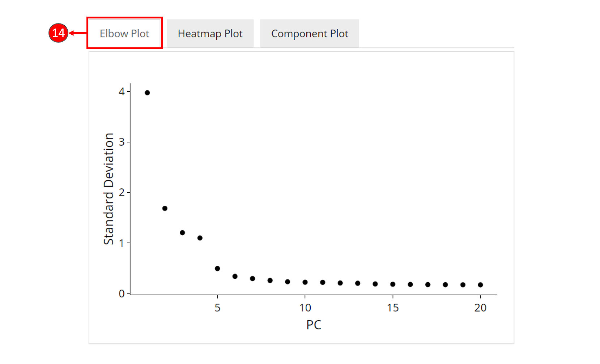Click the x-axis tick label 10
This screenshot has width=600, height=364.
pos(305,308)
